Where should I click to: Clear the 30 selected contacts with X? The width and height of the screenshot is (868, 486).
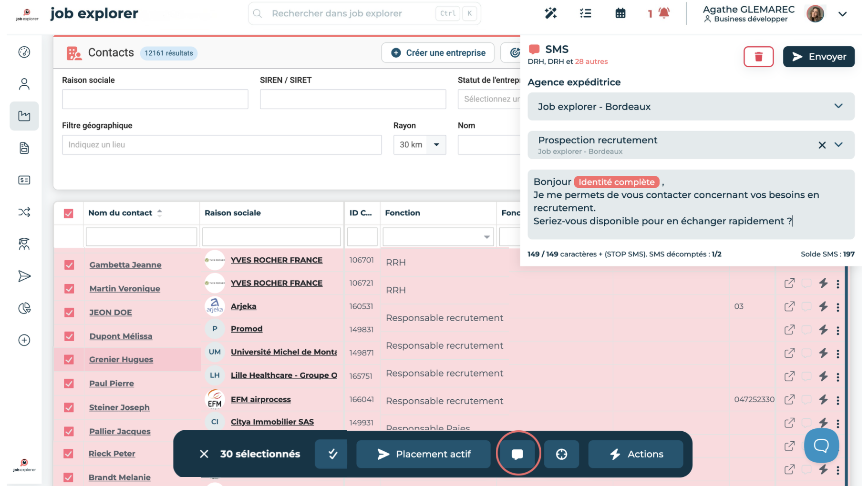point(204,454)
